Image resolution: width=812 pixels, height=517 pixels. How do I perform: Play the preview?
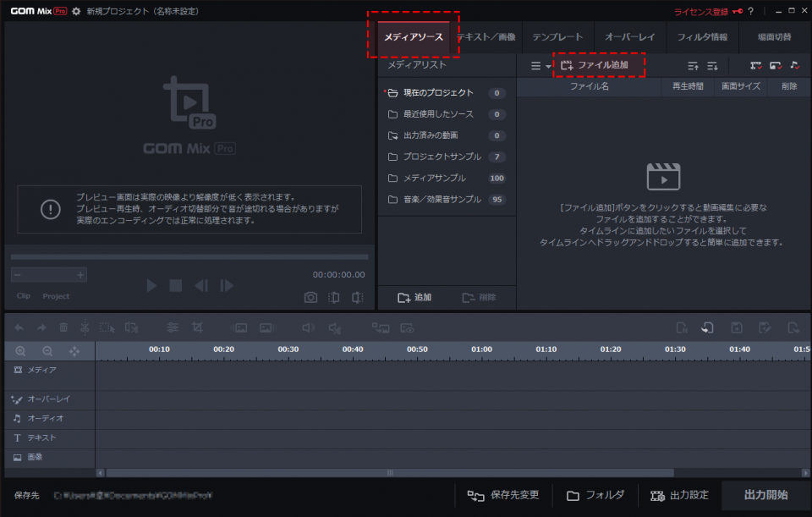(151, 285)
